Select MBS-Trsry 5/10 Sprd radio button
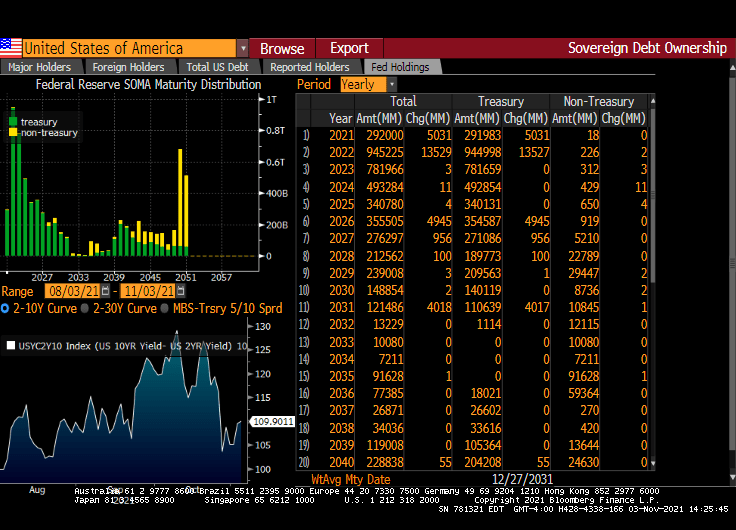736x530 pixels. coord(166,308)
